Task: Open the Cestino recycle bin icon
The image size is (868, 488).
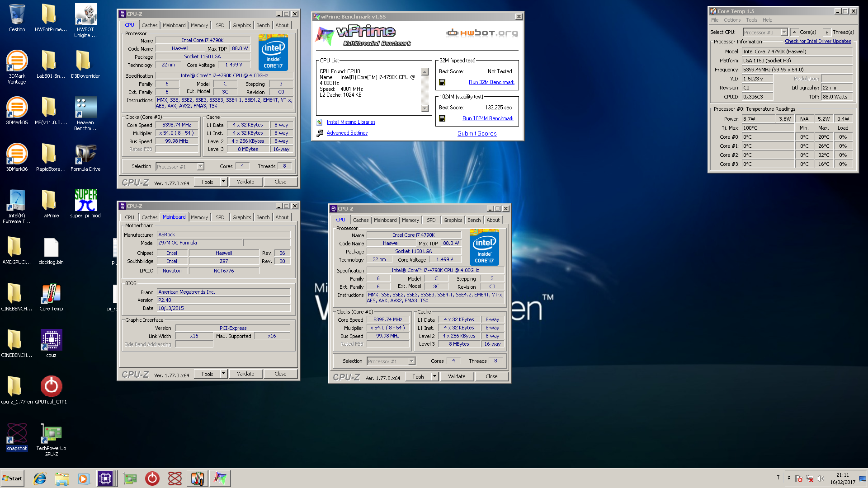Action: point(17,18)
